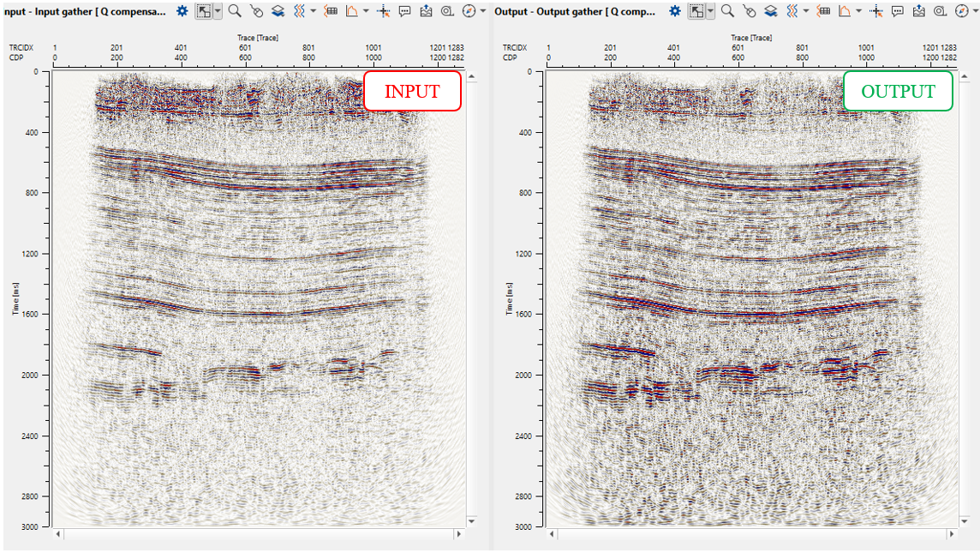This screenshot has height=553, width=980.
Task: Toggle the wiggle trace display in Input toolbar
Action: [299, 11]
